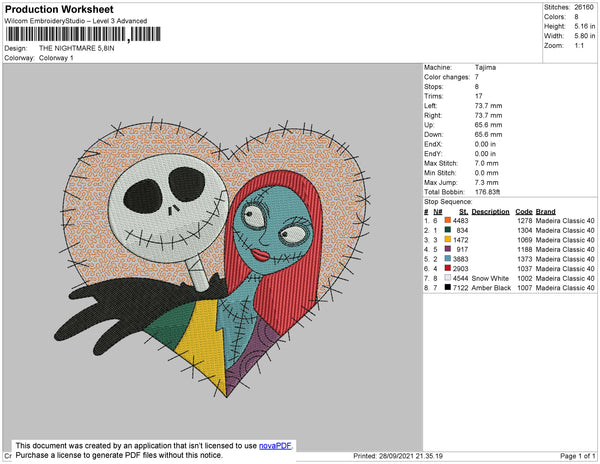Click thread code 1007
This screenshot has width=600, height=464.
click(525, 288)
